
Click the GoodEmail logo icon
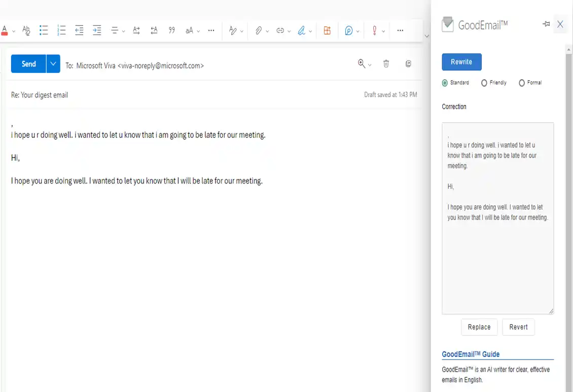tap(448, 24)
